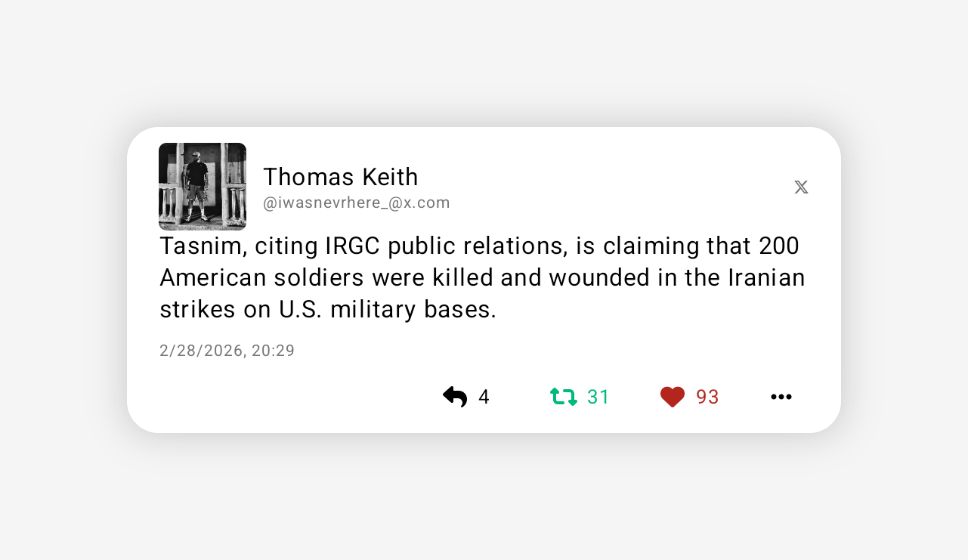Viewport: 968px width, 560px height.
Task: Retweet using the green arrows icon
Action: tap(564, 397)
